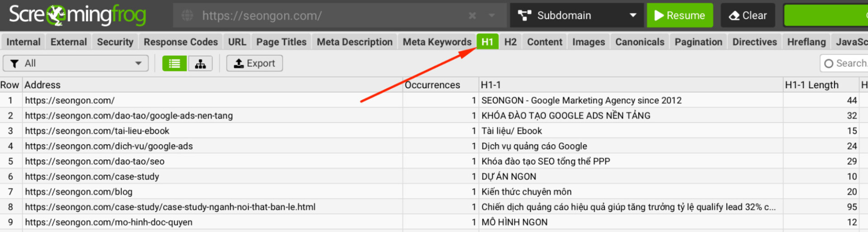Go to the Page Titles tab
868x232 pixels.
pos(281,42)
